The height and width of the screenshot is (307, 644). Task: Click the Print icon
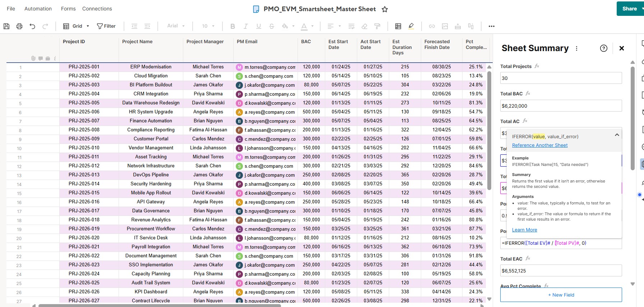click(19, 26)
